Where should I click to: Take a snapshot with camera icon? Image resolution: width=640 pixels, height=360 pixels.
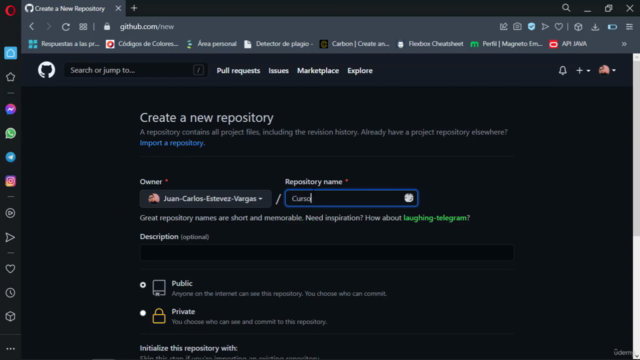[517, 27]
